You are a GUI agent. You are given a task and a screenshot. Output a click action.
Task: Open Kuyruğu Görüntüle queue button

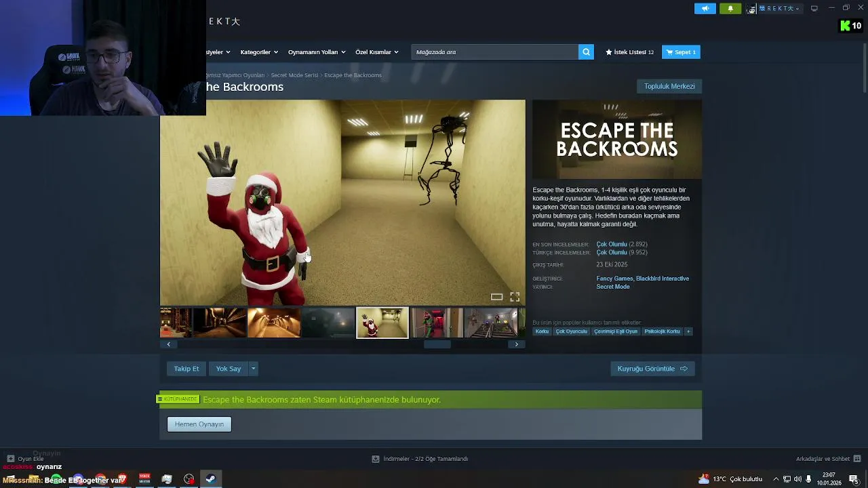(652, 369)
